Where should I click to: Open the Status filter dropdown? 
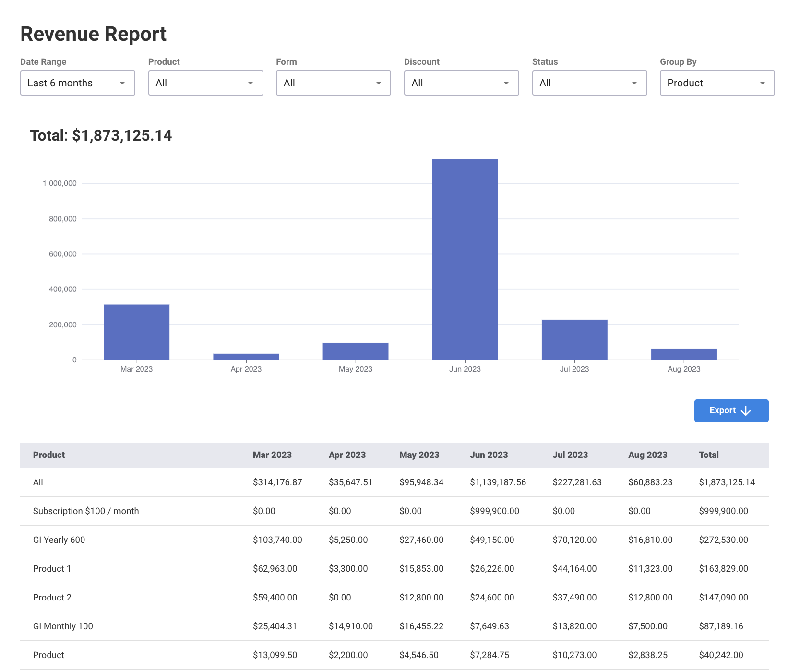coord(589,83)
